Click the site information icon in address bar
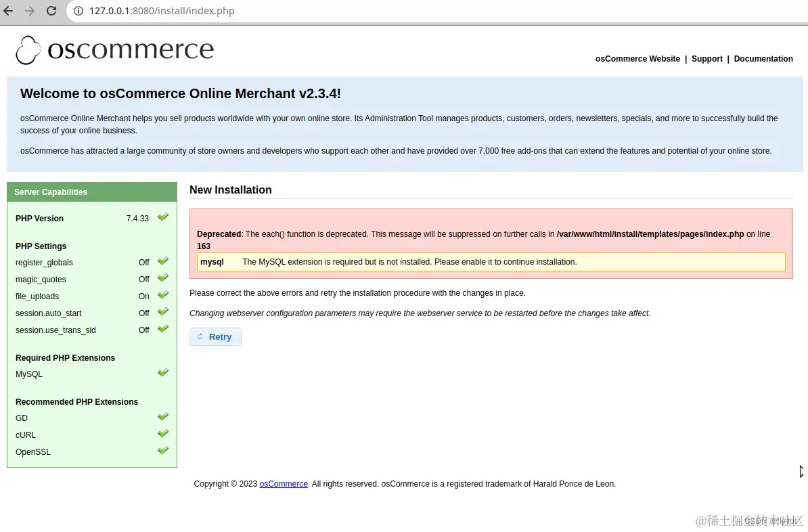The height and width of the screenshot is (532, 808). tap(78, 11)
